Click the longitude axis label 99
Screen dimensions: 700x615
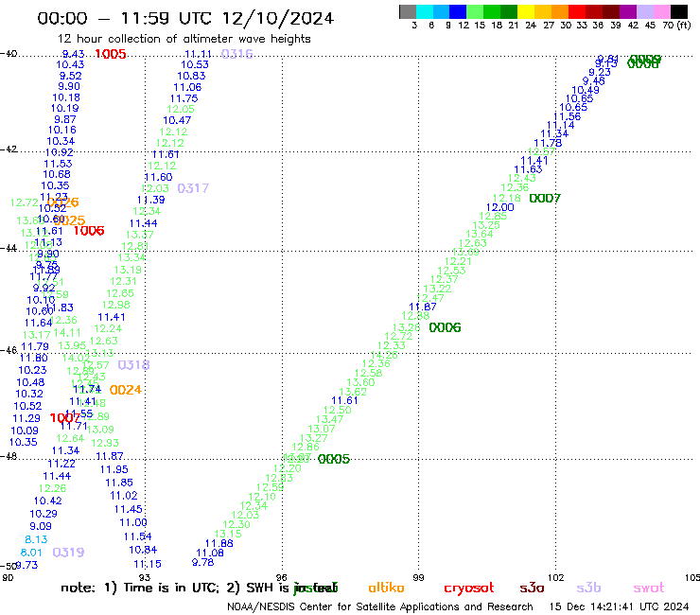(x=418, y=577)
